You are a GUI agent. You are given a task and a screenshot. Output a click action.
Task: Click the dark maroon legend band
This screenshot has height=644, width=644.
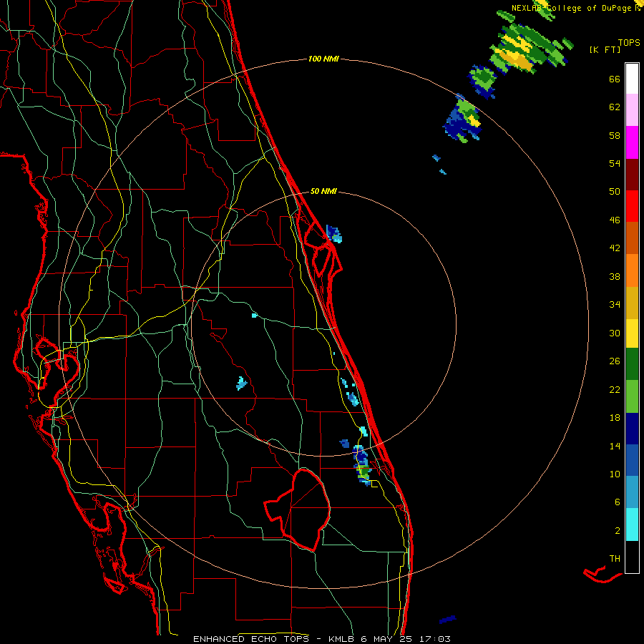632,175
